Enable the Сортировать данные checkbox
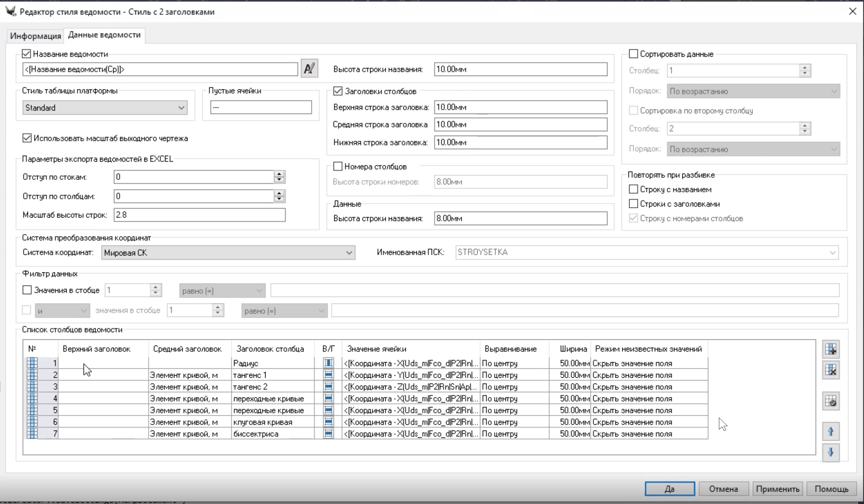Viewport: 864px width, 504px height. (633, 54)
